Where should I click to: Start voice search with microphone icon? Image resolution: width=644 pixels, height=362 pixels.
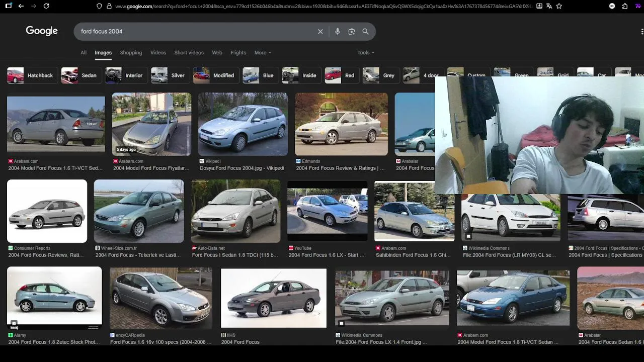pos(338,31)
